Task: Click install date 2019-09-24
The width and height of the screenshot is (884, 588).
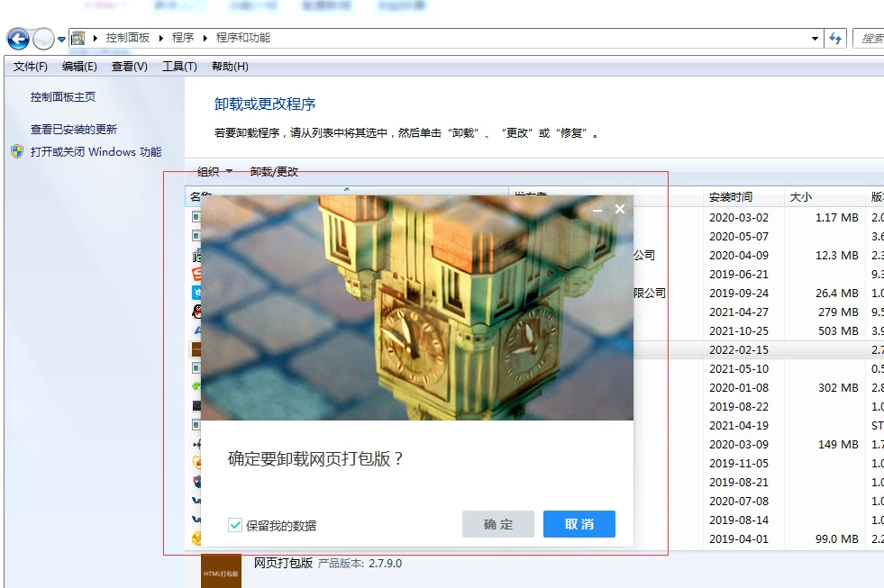Action: pyautogui.click(x=739, y=293)
